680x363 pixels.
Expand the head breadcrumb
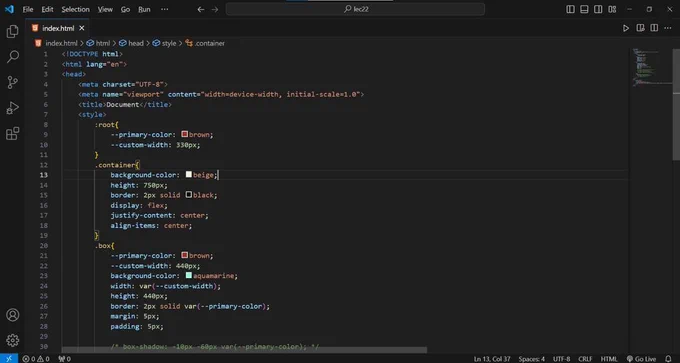click(131, 43)
